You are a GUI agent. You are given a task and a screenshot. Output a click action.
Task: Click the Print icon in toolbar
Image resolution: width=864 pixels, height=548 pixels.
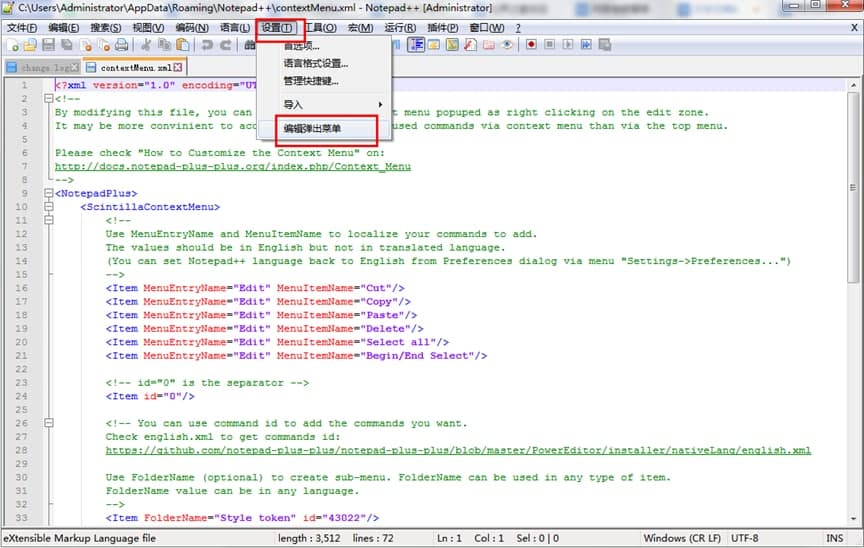tap(121, 45)
